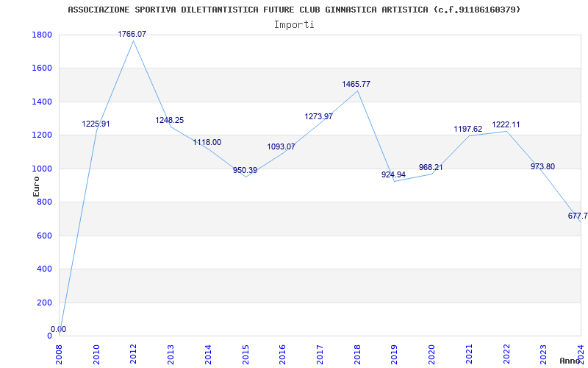The height and width of the screenshot is (368, 588).
Task: Select the association name heading text
Action: coord(294,10)
